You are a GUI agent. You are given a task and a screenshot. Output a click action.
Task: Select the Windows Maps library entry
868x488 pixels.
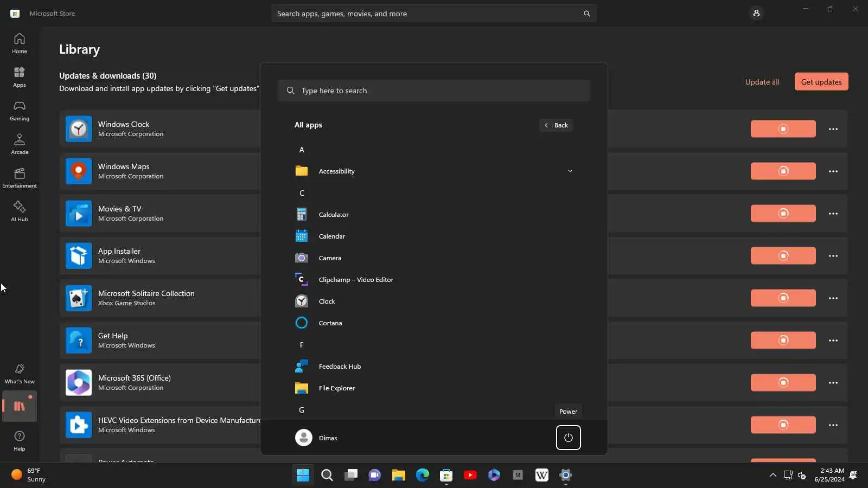[x=454, y=171]
